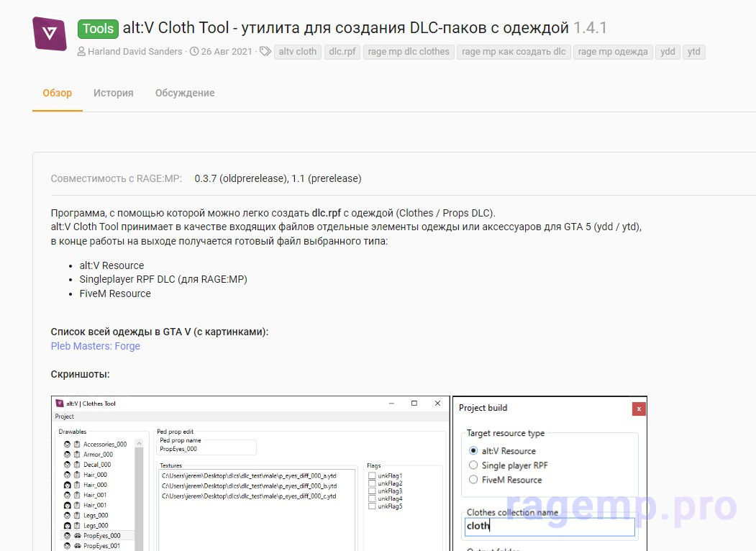Image resolution: width=756 pixels, height=551 pixels.
Task: Click the glasses icon next to PropEyes_000
Action: pos(77,536)
